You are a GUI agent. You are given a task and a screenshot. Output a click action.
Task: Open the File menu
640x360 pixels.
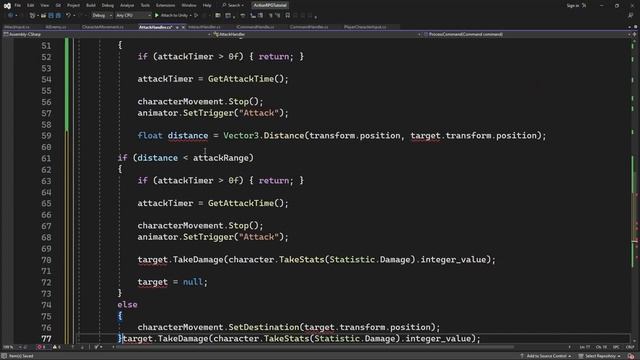coord(18,5)
